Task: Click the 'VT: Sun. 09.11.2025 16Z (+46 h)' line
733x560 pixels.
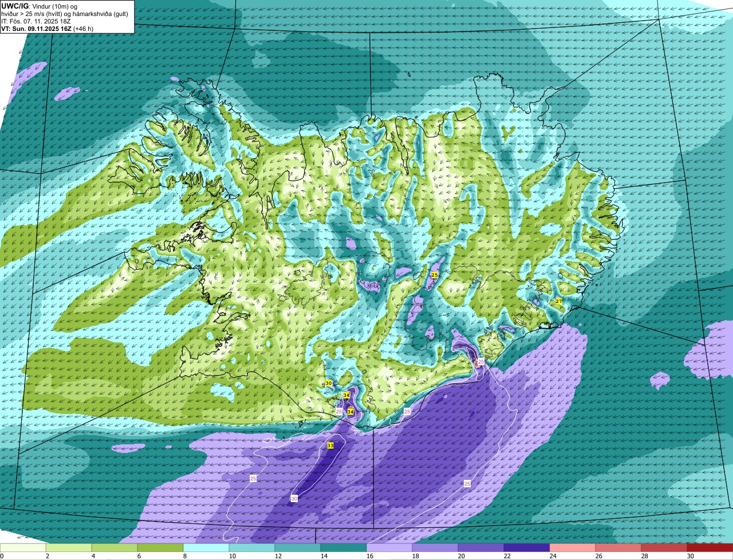Action: click(48, 29)
